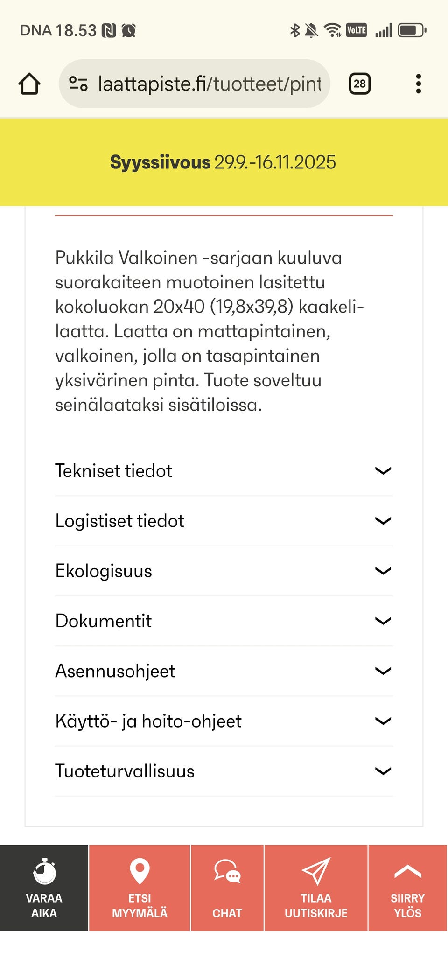Open the tab switcher showing 28 tabs
The width and height of the screenshot is (448, 980).
(x=359, y=83)
